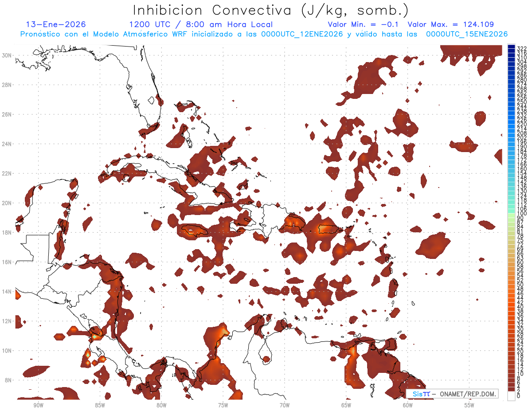
Task: Click the 75W longitude label
Action: tap(223, 405)
